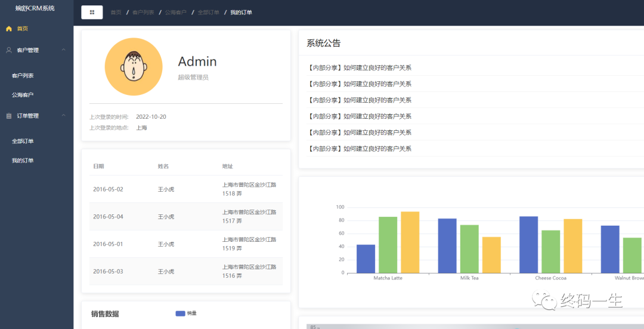Click the 日期 column header

tap(98, 167)
